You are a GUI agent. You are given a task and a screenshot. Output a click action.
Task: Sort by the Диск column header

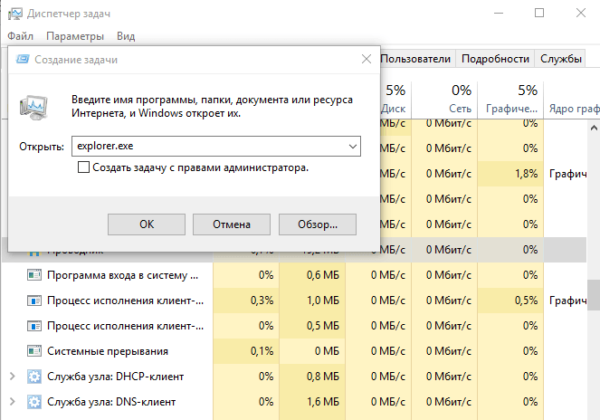coord(396,99)
